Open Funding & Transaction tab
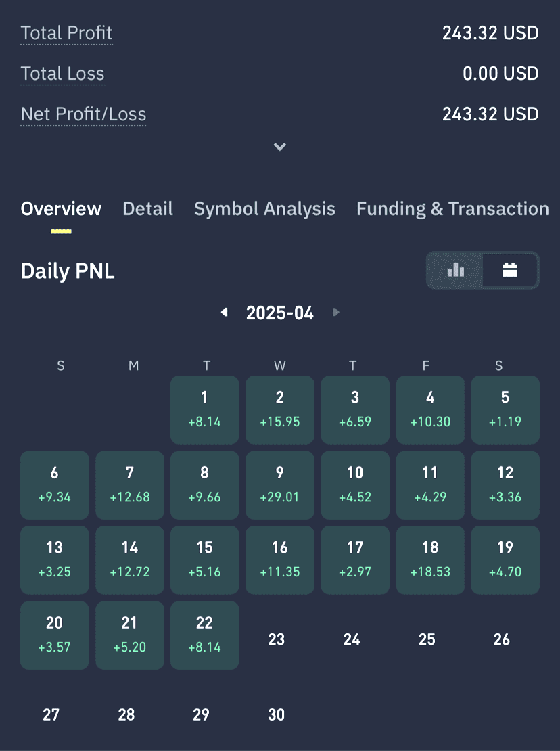Viewport: 560px width, 751px height. tap(452, 209)
